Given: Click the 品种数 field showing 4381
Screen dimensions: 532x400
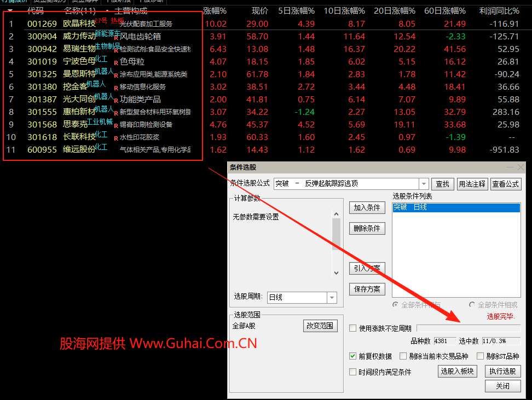Looking at the screenshot, I should 445,340.
